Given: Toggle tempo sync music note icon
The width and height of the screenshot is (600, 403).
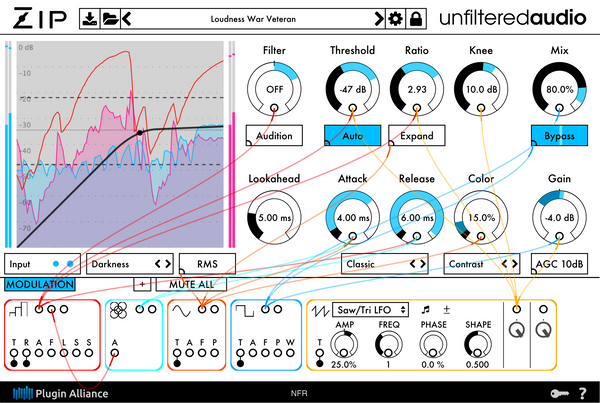Looking at the screenshot, I should pos(425,310).
